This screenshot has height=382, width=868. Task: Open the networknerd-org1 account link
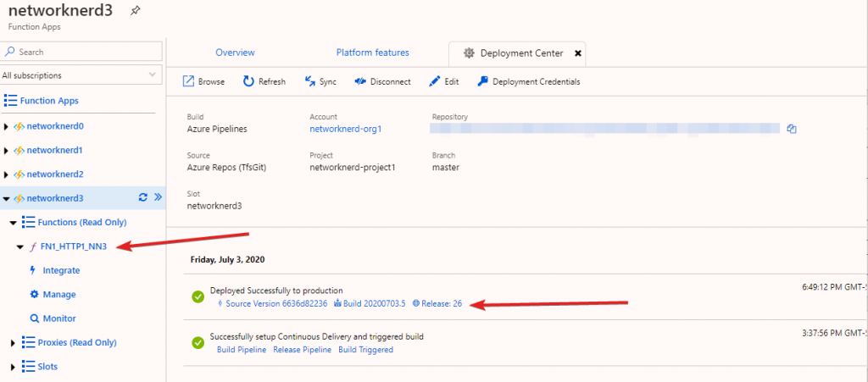346,129
